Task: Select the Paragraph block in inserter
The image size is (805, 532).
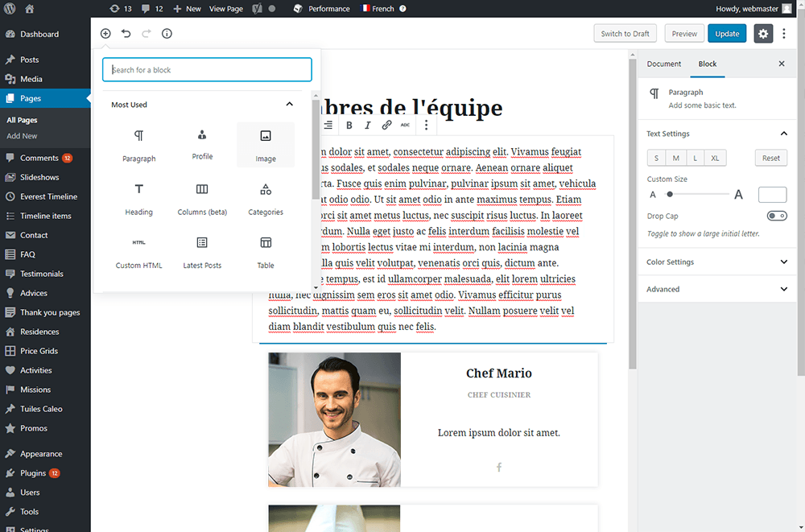Action: (x=138, y=146)
